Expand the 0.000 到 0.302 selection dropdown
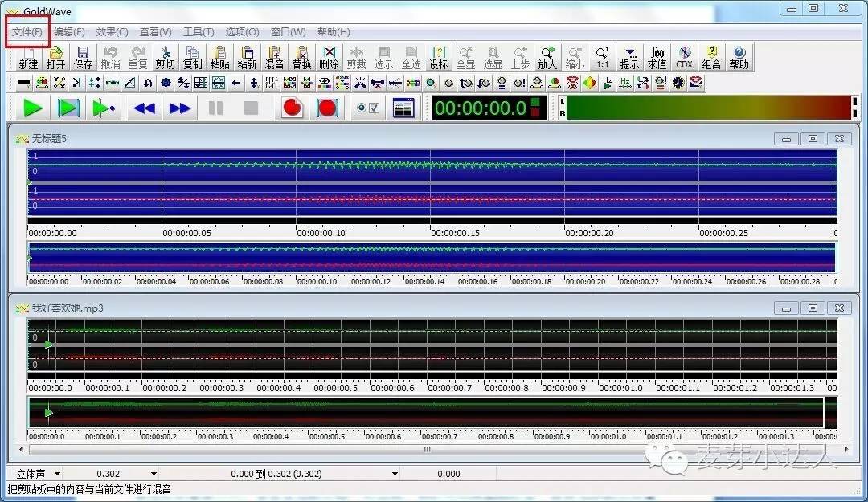868x502 pixels. click(x=395, y=474)
